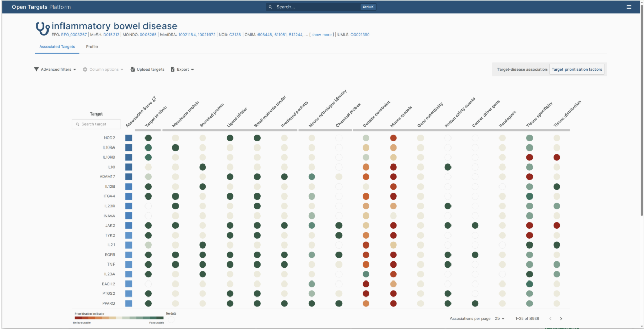Open the EFO_0003767 link
Viewport: 644px width, 330px height.
tap(74, 35)
